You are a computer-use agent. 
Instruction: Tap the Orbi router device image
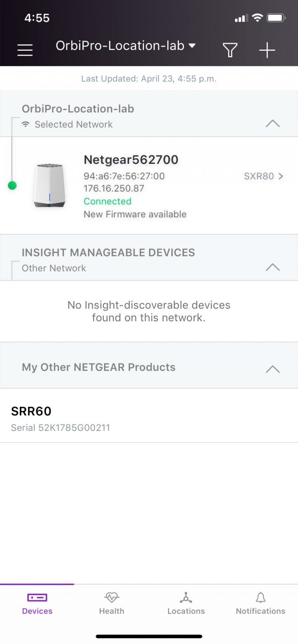point(49,186)
